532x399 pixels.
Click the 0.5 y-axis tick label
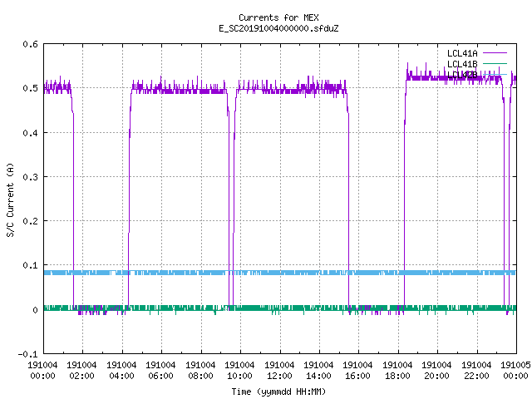30,88
